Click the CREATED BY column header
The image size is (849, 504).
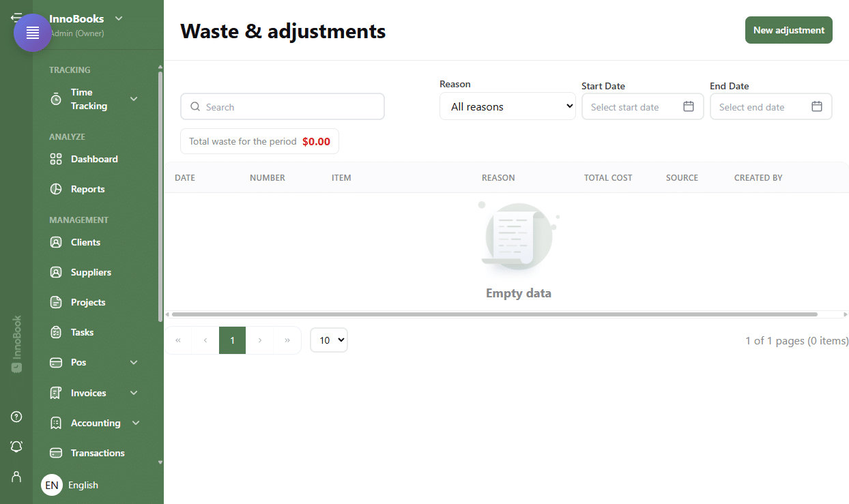tap(758, 177)
